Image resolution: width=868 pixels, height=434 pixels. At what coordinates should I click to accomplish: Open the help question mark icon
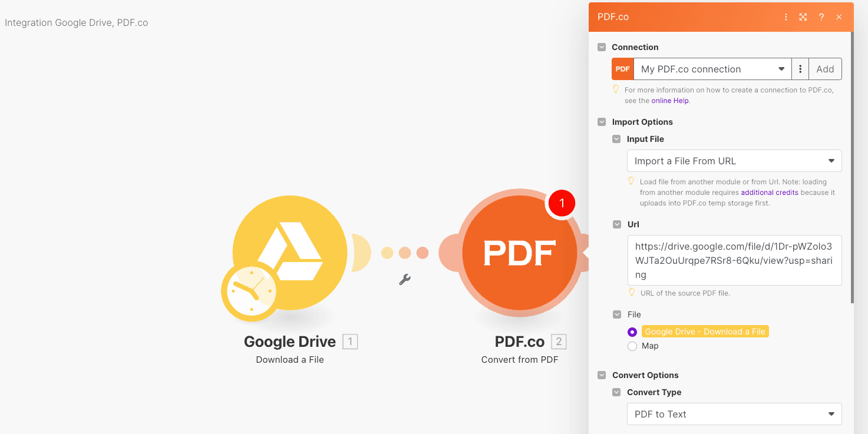pos(821,17)
